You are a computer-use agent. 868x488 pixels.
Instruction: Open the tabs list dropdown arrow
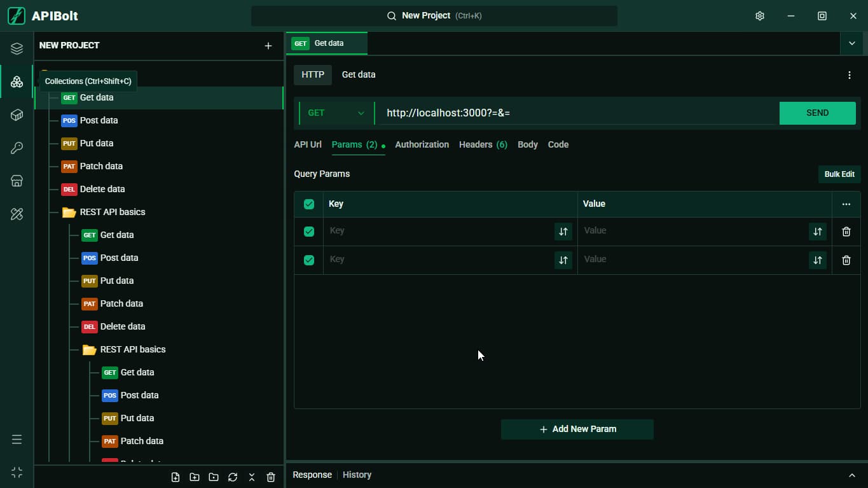pos(852,43)
